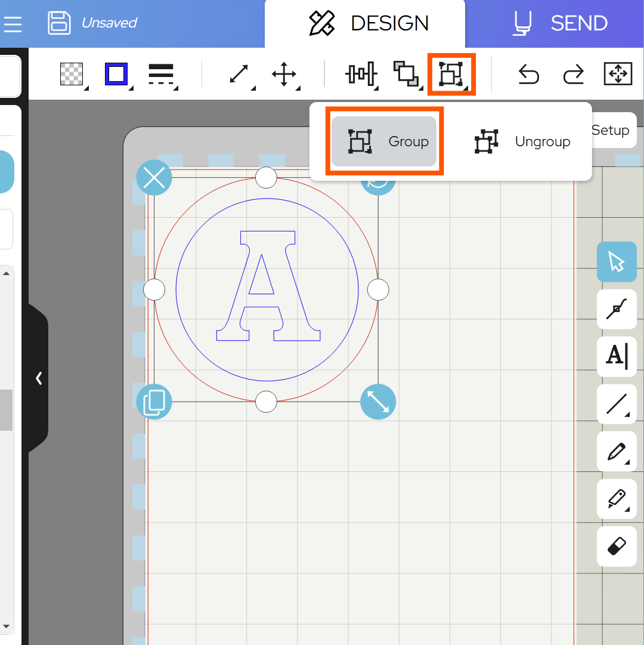
Task: Open the align objects dropdown
Action: [x=361, y=74]
